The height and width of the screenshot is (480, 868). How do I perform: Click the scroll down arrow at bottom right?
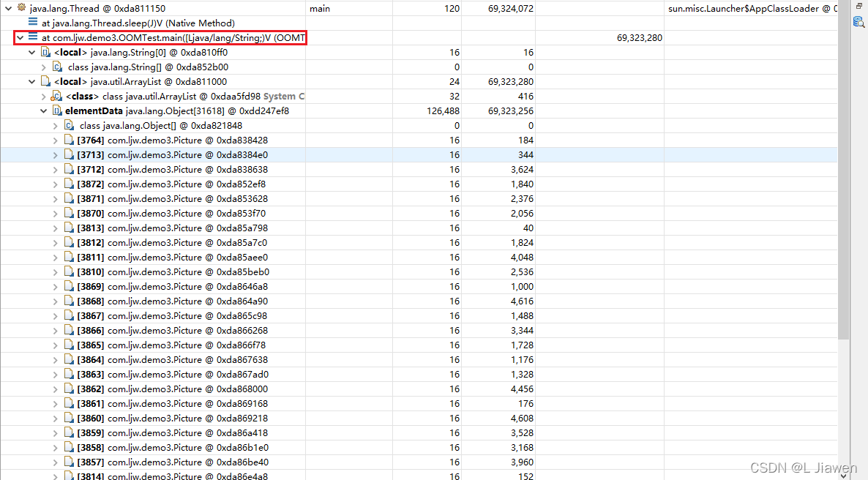click(x=844, y=475)
